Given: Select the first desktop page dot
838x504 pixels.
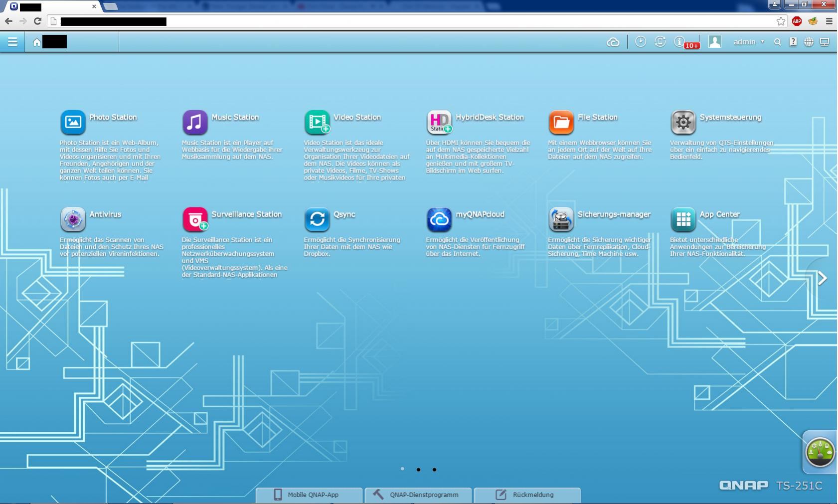Looking at the screenshot, I should point(402,469).
